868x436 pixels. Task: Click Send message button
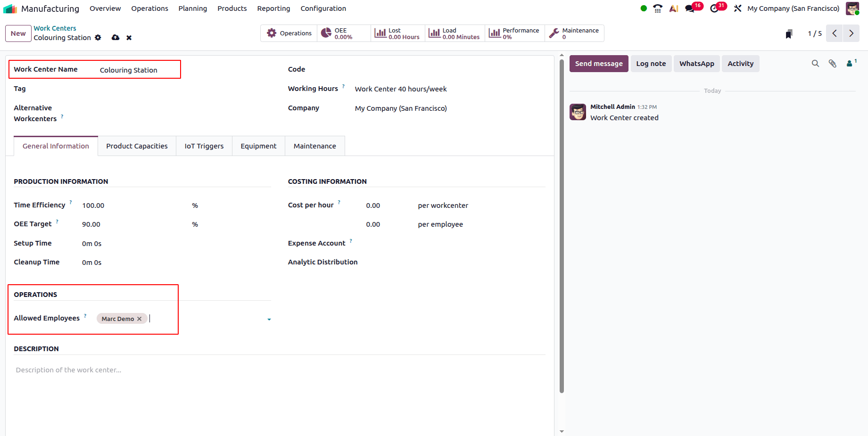599,64
